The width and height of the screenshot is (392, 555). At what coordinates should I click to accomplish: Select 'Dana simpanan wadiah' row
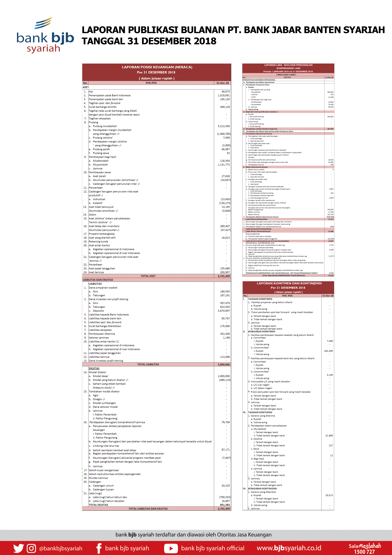[156, 288]
